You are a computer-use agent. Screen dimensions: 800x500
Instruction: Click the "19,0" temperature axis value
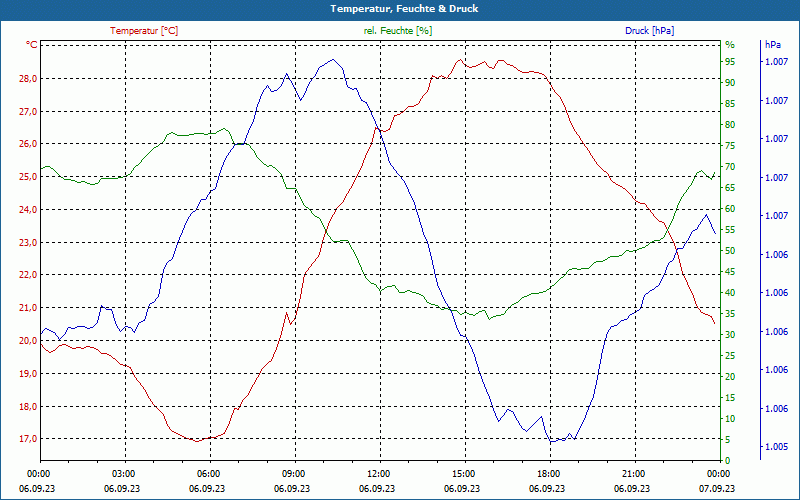tap(28, 373)
